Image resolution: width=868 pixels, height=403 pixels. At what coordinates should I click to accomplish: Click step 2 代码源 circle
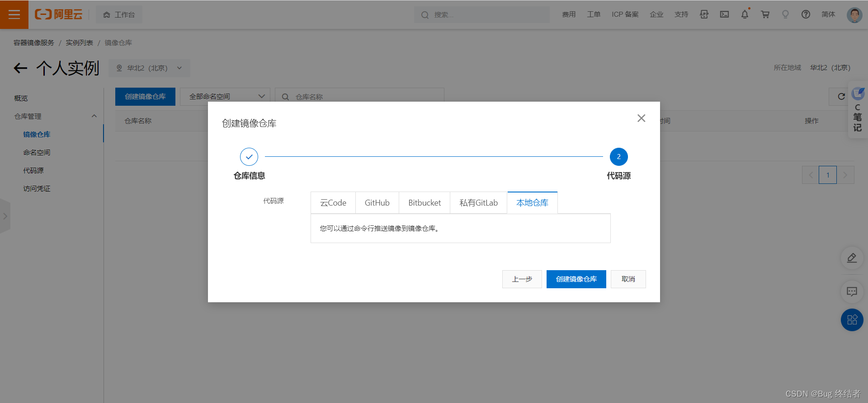619,157
